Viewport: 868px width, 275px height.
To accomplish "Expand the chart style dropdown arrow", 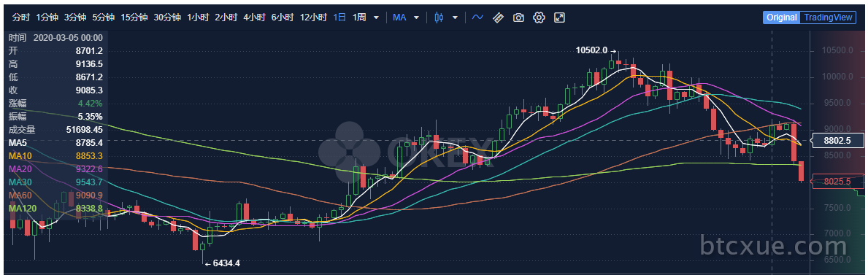I will pos(455,18).
